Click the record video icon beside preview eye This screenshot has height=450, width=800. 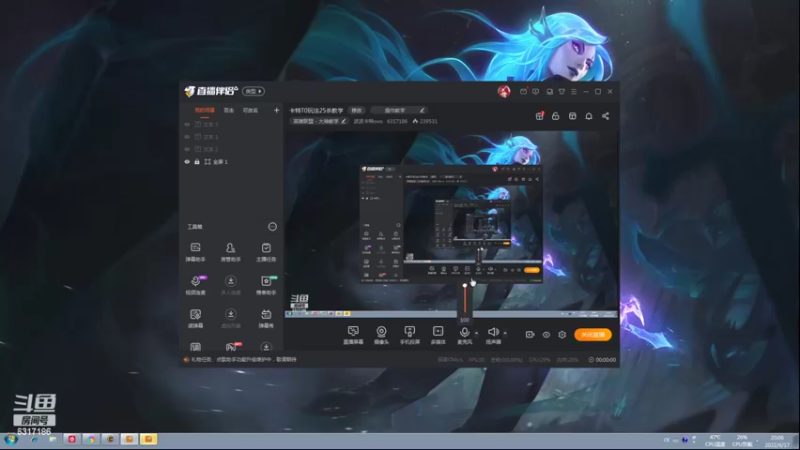click(x=530, y=335)
